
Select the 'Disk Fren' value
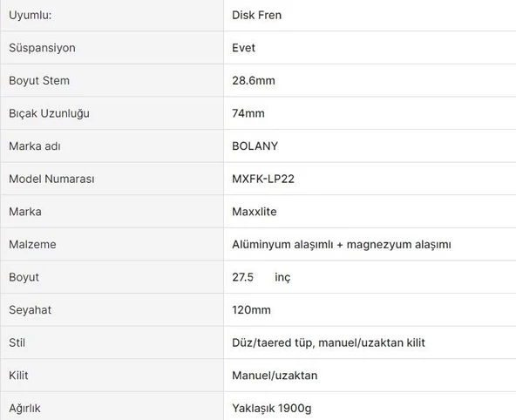coord(256,15)
